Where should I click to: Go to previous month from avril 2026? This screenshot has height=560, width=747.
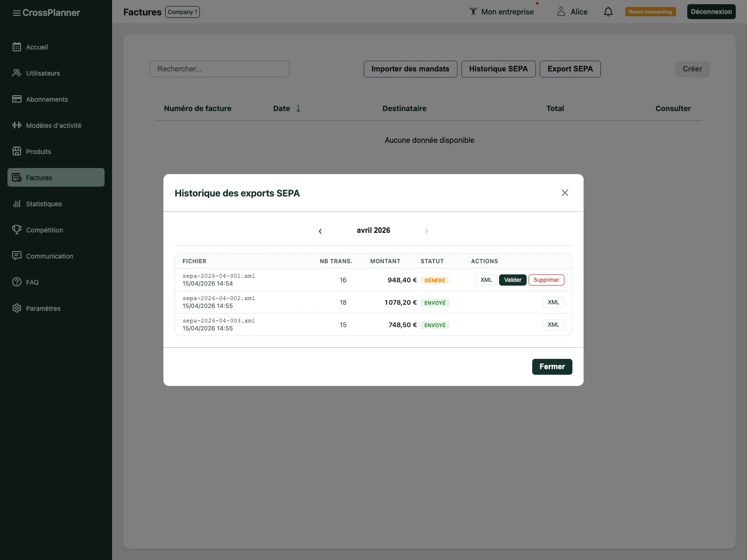(x=320, y=231)
